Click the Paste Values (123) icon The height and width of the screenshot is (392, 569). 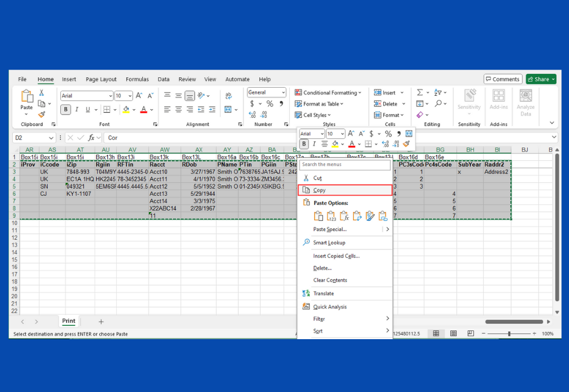(x=332, y=216)
